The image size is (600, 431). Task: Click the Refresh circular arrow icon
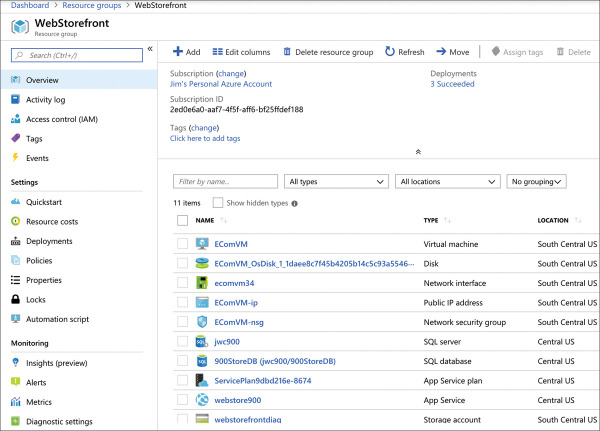coord(390,51)
